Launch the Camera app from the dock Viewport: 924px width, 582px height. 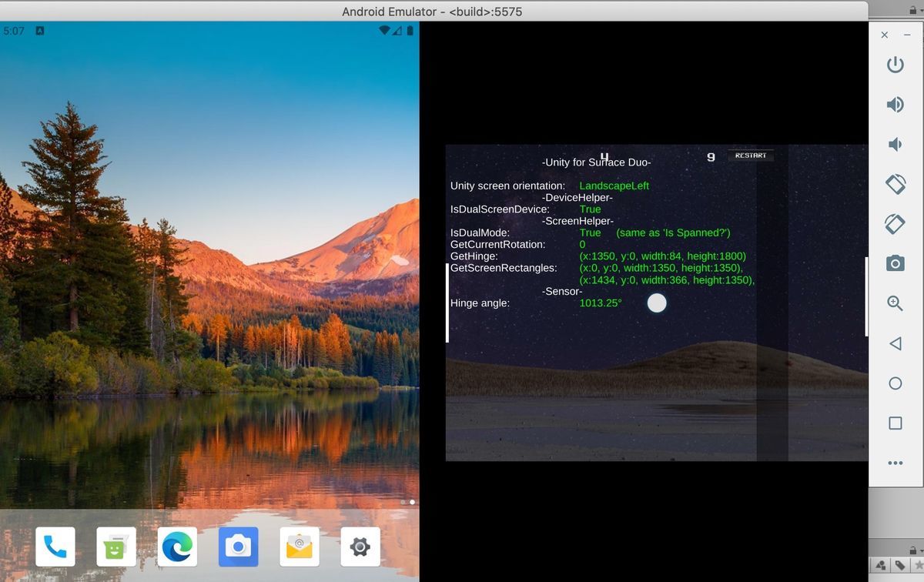(239, 547)
